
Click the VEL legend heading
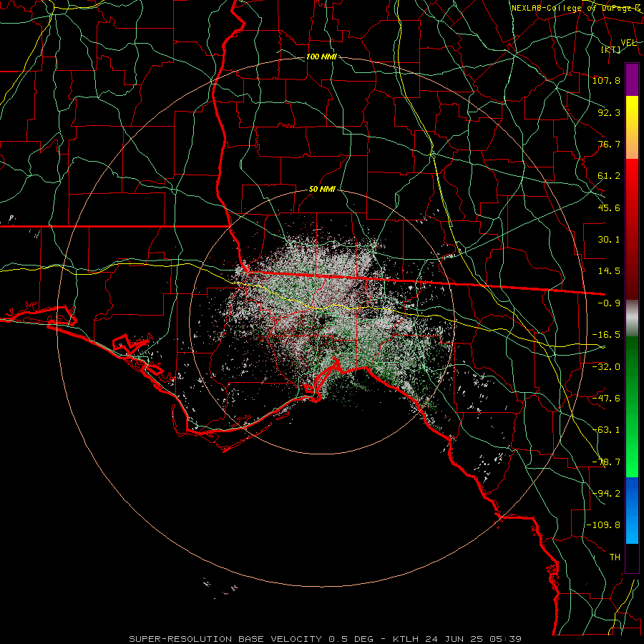629,43
